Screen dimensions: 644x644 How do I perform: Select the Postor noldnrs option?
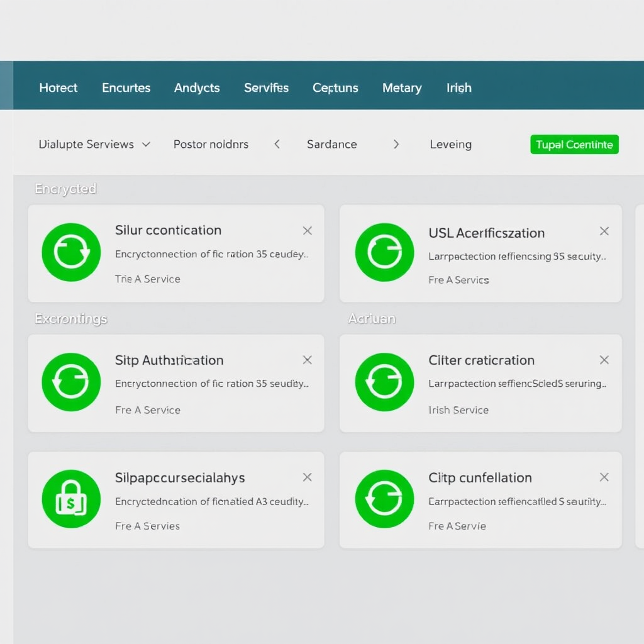pos(211,144)
